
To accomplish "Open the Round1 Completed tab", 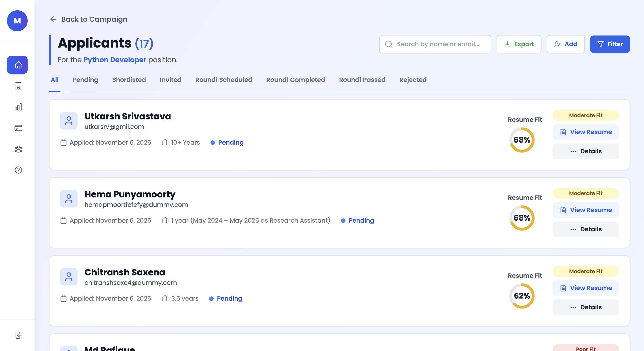I will pyautogui.click(x=295, y=80).
